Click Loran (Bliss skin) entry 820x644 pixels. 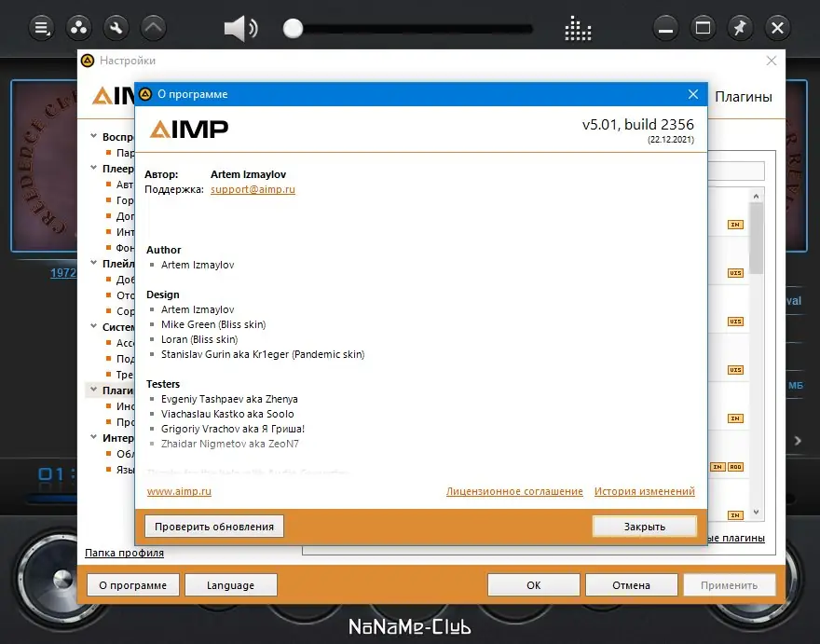[199, 339]
